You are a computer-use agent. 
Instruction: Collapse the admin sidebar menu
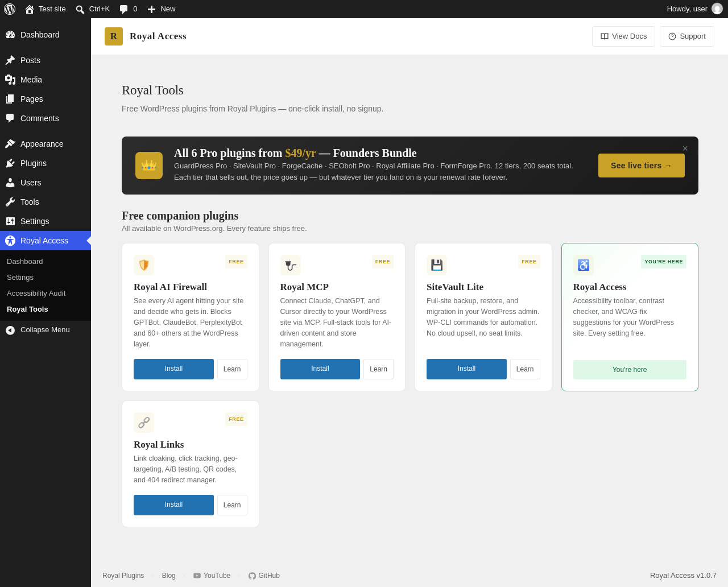tap(45, 330)
